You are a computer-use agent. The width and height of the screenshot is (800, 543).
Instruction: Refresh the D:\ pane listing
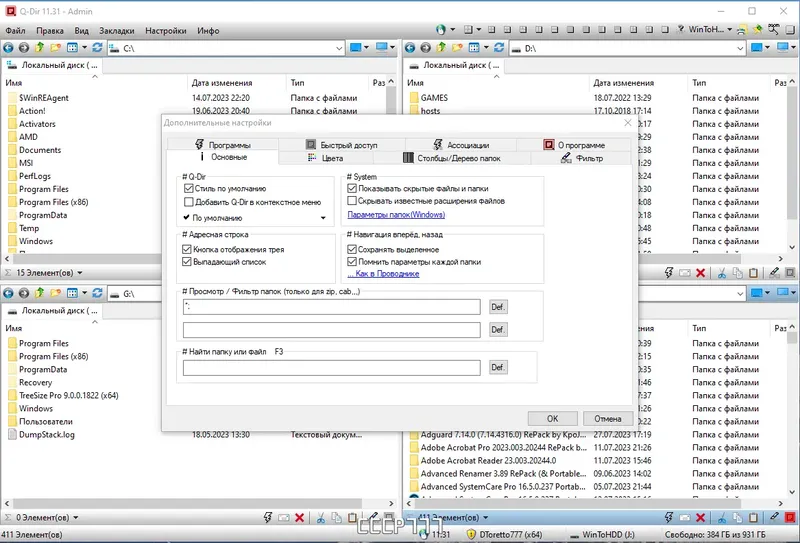point(499,48)
